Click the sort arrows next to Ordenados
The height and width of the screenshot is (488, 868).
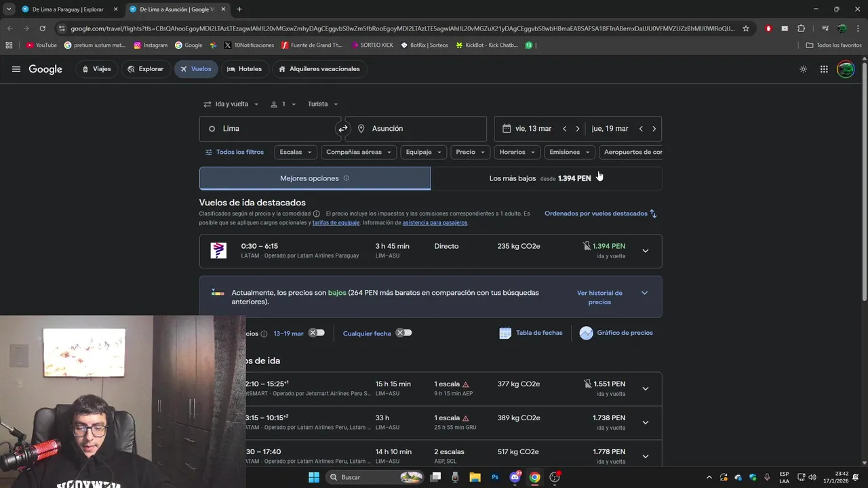point(653,213)
